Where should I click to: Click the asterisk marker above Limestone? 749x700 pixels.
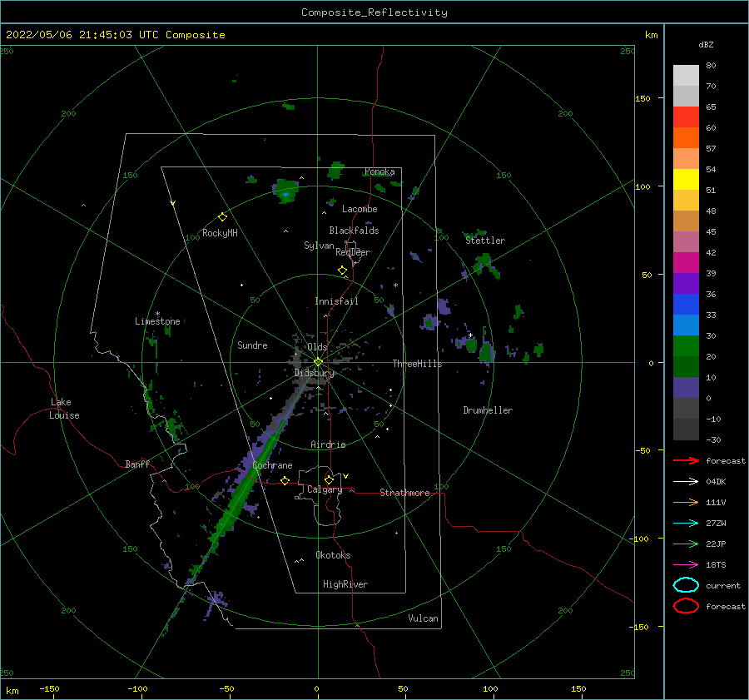click(157, 314)
